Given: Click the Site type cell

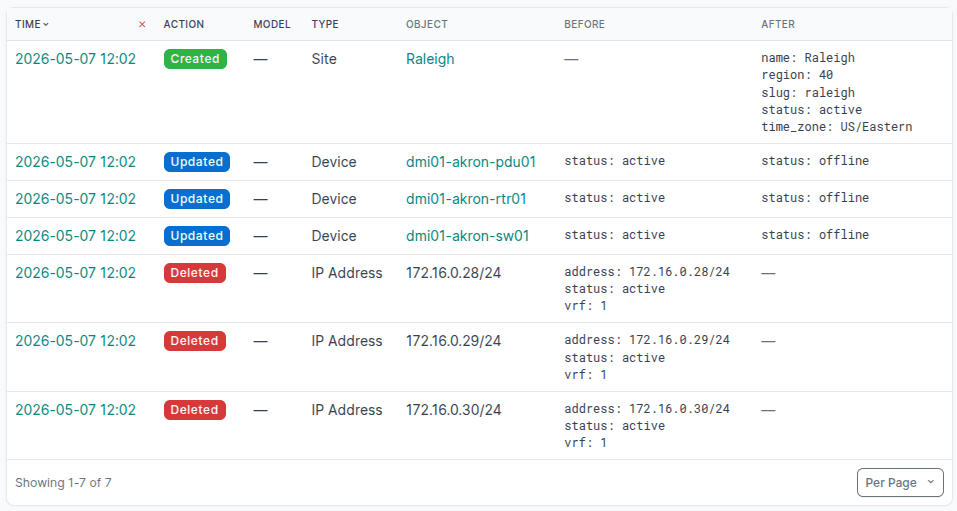Looking at the screenshot, I should [x=324, y=59].
